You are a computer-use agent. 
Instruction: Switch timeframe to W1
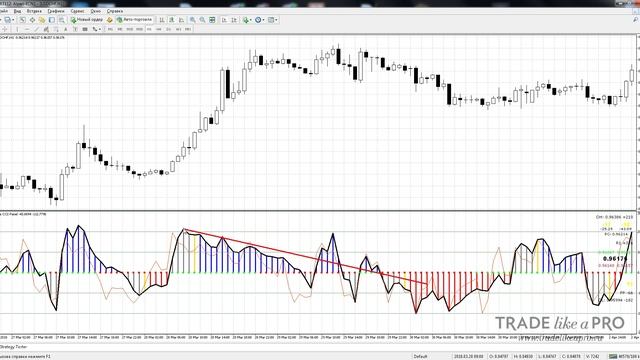coord(178,29)
